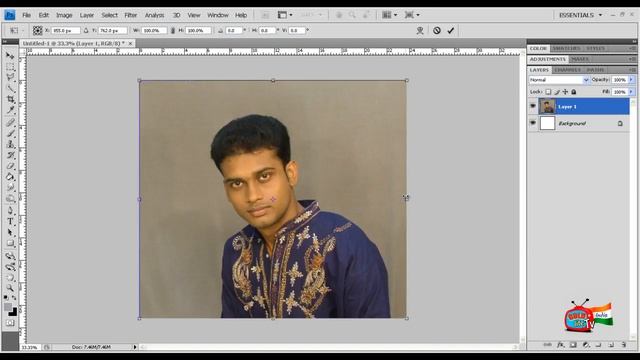This screenshot has width=640, height=360.
Task: Click the add layer style fx icon
Action: (560, 345)
